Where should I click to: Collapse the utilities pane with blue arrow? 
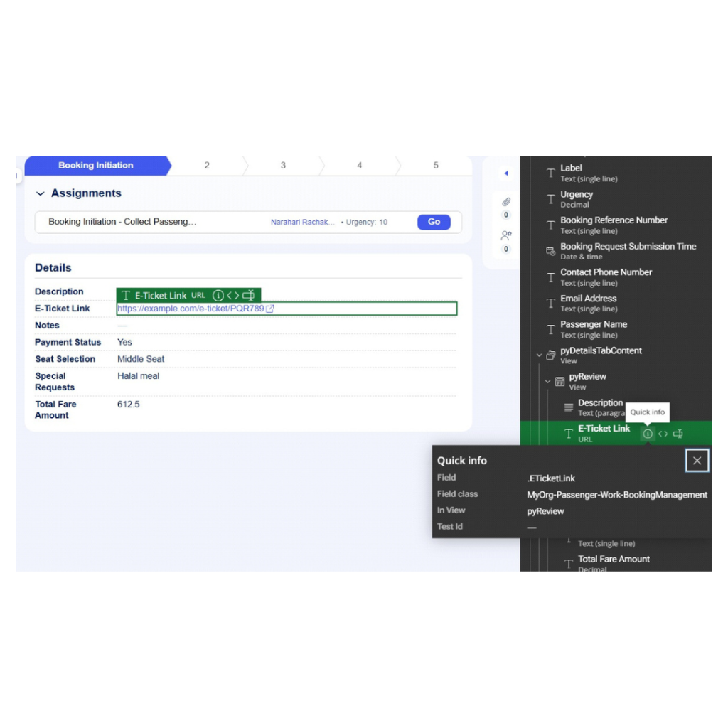[506, 173]
